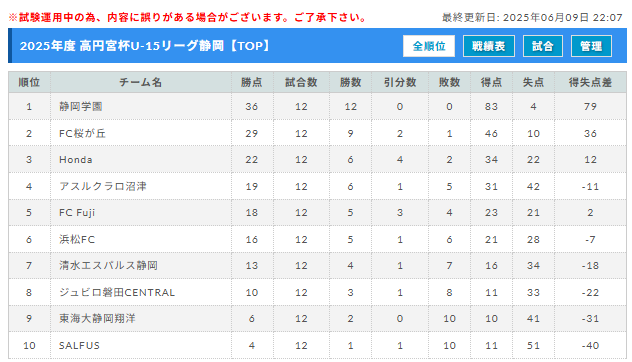
Task: Select team 静岡学園 in the table
Action: pos(81,106)
